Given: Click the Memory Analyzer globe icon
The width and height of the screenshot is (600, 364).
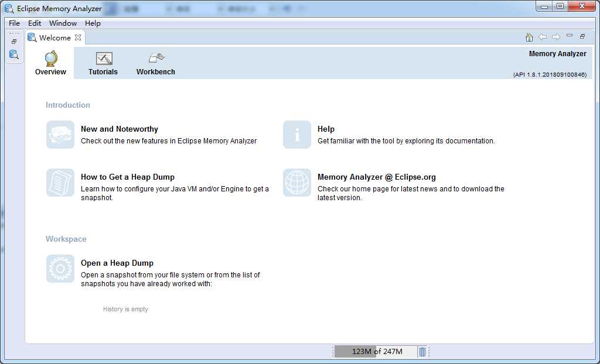Looking at the screenshot, I should pos(297,183).
